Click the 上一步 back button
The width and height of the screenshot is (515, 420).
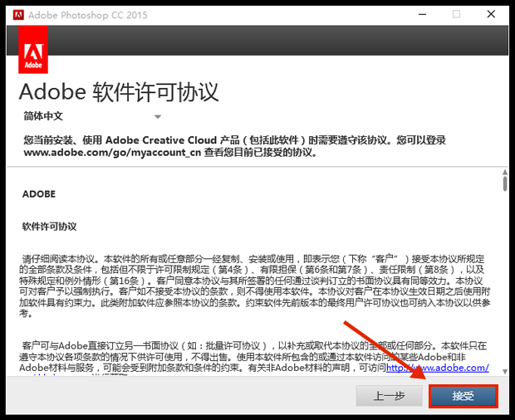coord(389,396)
